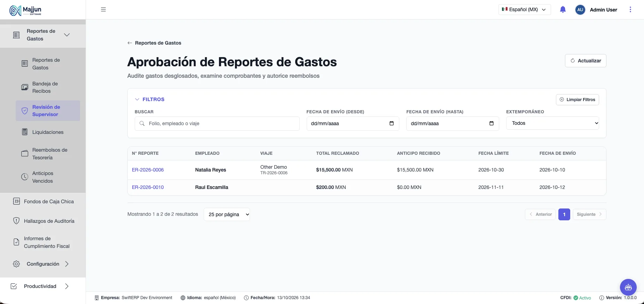Expand the Productividad submenu arrow

click(67, 286)
